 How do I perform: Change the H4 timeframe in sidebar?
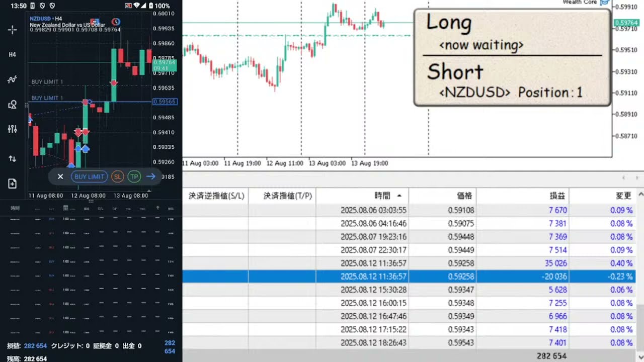pos(13,54)
